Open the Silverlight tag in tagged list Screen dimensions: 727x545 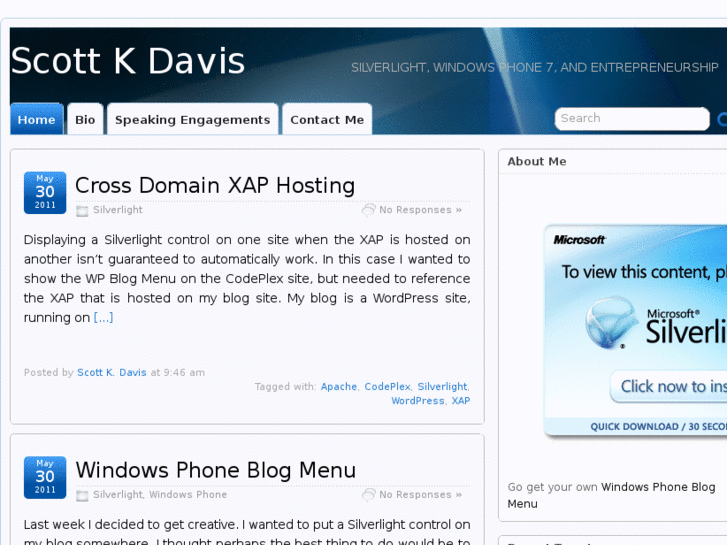point(442,386)
